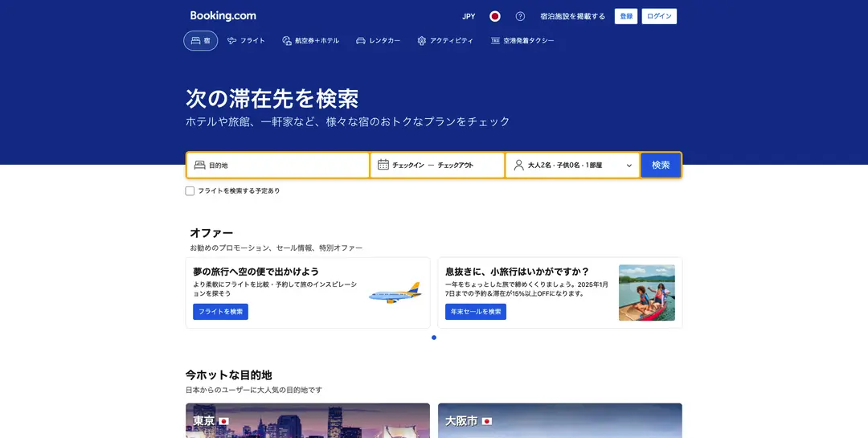This screenshot has width=868, height=438.
Task: Click the ログイン login button
Action: click(x=659, y=16)
